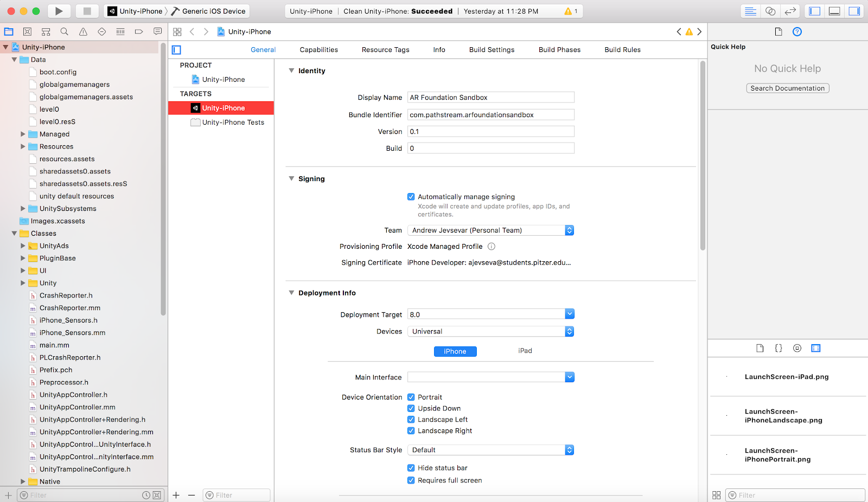Show the Media library
The height and width of the screenshot is (502, 868).
(x=815, y=349)
